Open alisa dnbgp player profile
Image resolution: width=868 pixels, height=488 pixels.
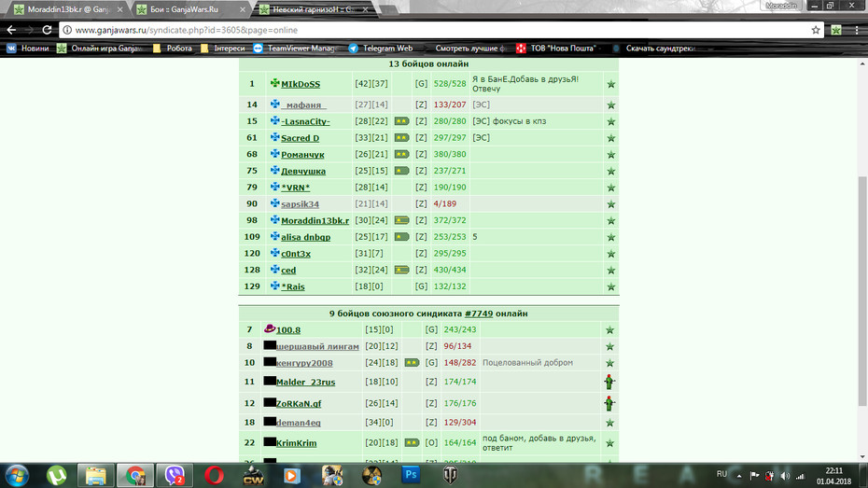point(305,237)
